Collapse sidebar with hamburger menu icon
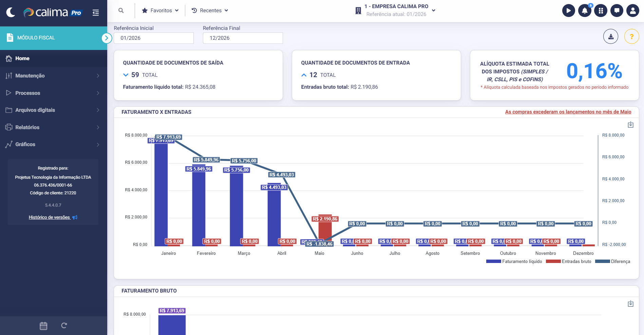Image resolution: width=644 pixels, height=335 pixels. tap(96, 13)
